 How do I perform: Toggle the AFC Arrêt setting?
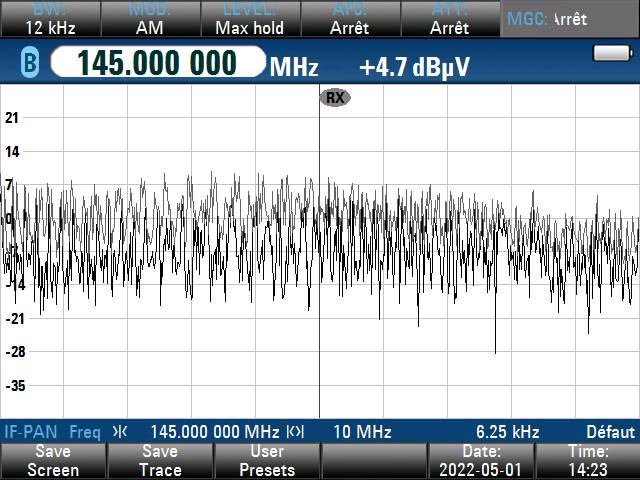pyautogui.click(x=350, y=20)
